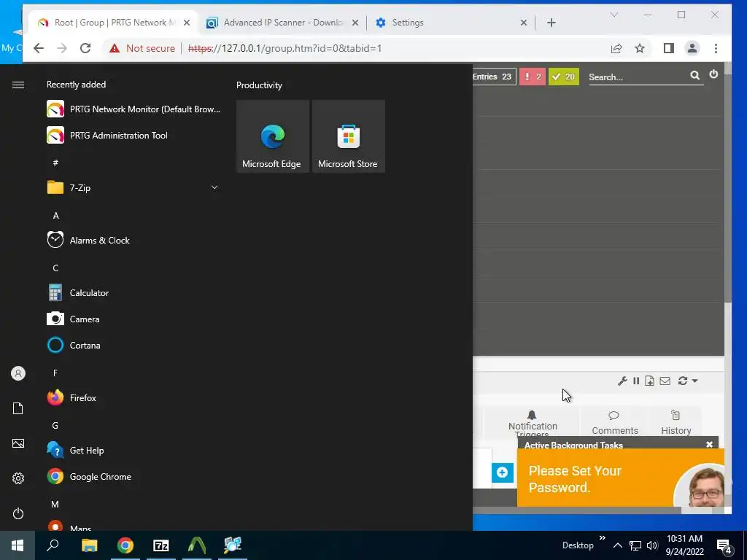Expand the 7-Zip folder chevron
747x560 pixels.
click(x=214, y=187)
